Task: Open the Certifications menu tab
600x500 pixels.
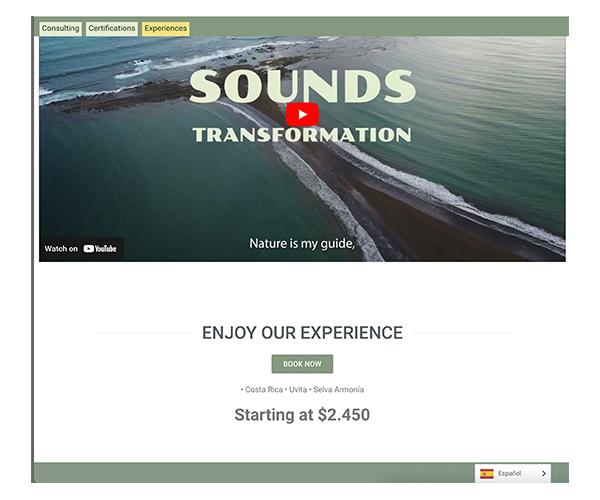Action: pyautogui.click(x=112, y=28)
